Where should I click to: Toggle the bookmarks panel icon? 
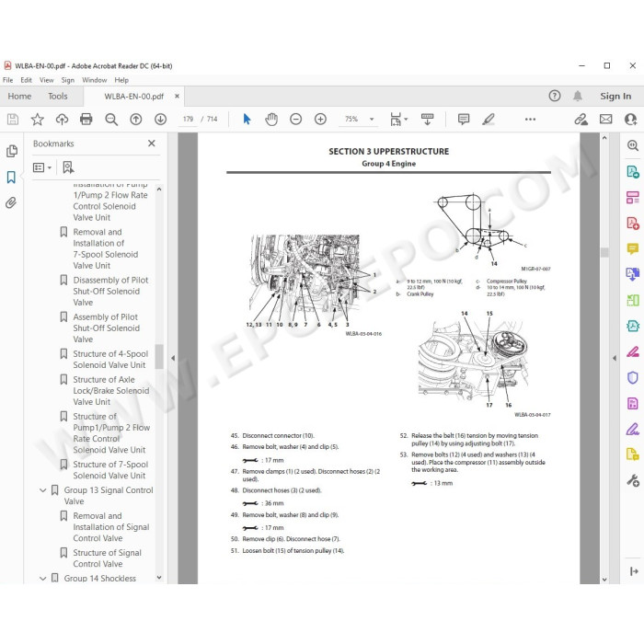click(x=11, y=177)
